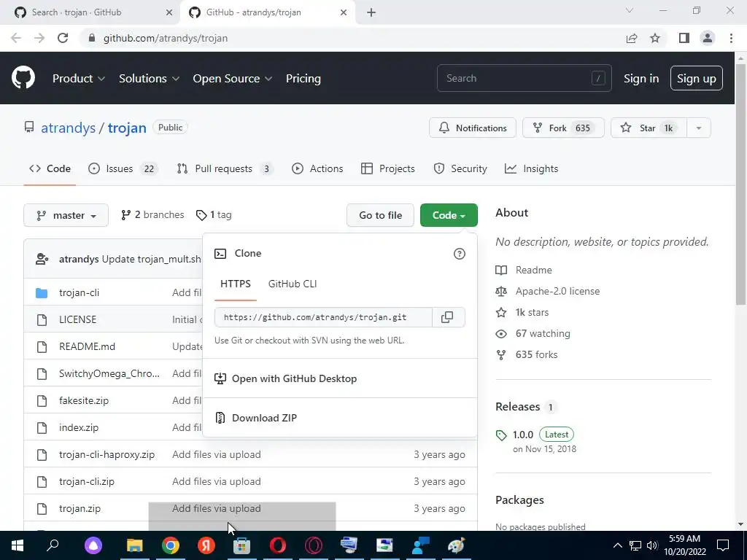The width and height of the screenshot is (747, 560).
Task: Open Windows Start menu
Action: tap(18, 545)
